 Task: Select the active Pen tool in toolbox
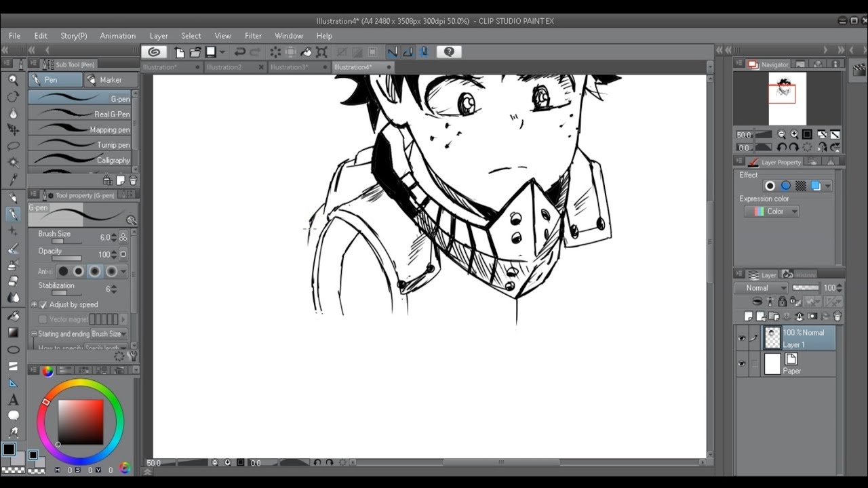(x=13, y=214)
